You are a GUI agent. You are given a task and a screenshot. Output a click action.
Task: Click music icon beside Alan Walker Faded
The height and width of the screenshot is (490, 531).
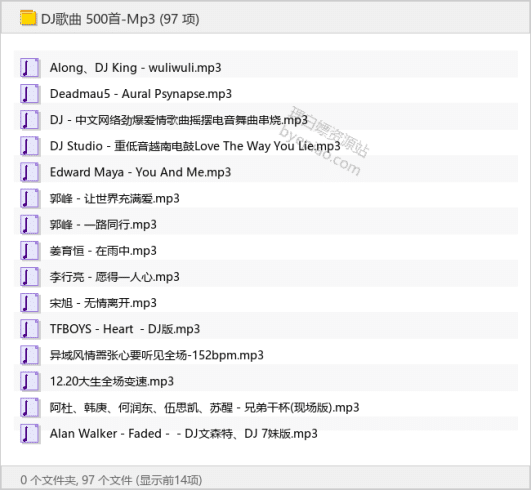pos(29,433)
